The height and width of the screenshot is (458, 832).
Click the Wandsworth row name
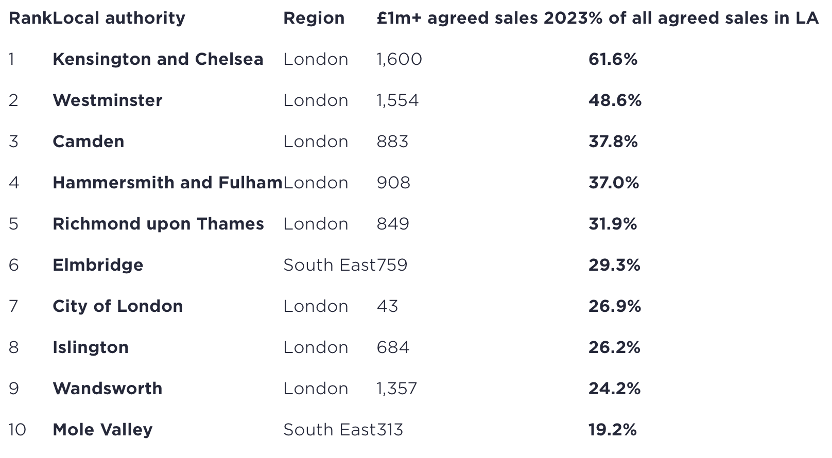pos(107,388)
